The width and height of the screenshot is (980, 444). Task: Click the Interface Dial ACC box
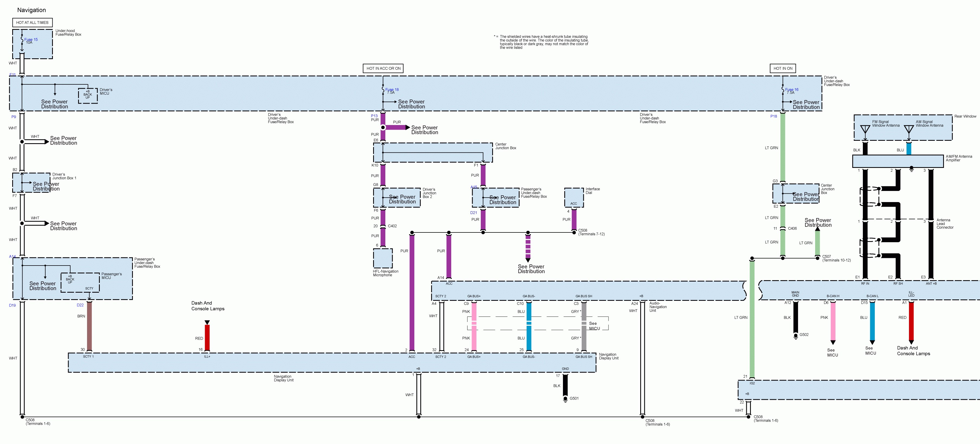click(x=574, y=197)
